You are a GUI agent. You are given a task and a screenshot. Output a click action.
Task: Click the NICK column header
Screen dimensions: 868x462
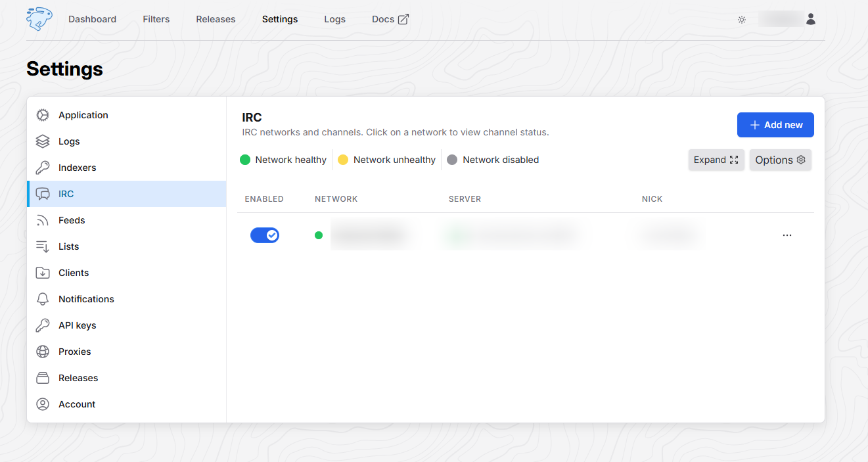pyautogui.click(x=652, y=199)
